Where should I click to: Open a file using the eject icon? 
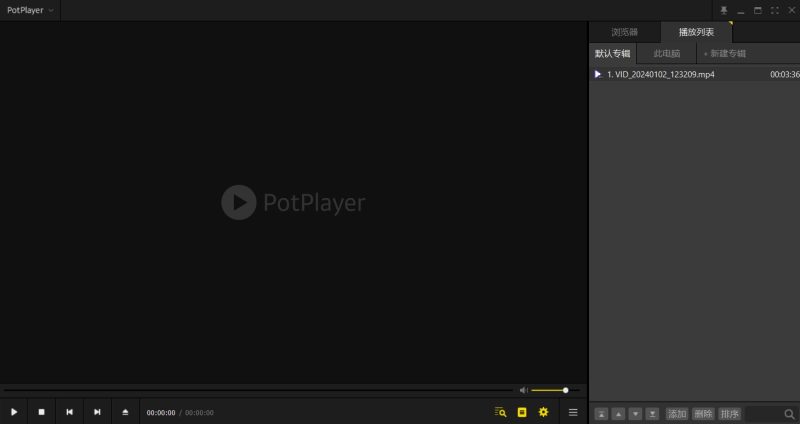pos(125,412)
